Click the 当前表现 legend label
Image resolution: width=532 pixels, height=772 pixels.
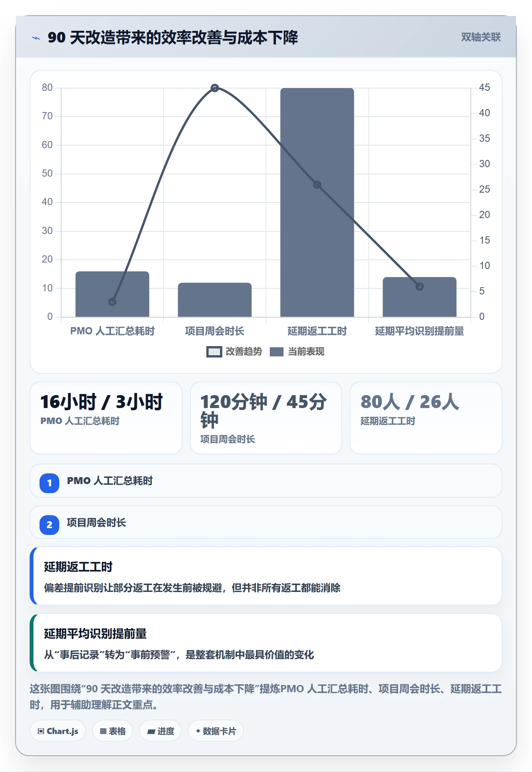point(306,352)
